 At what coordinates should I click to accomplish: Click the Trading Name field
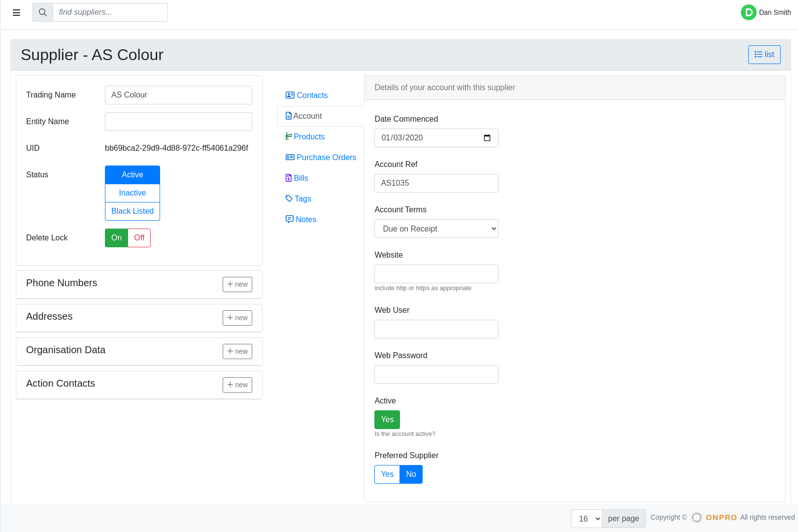178,95
